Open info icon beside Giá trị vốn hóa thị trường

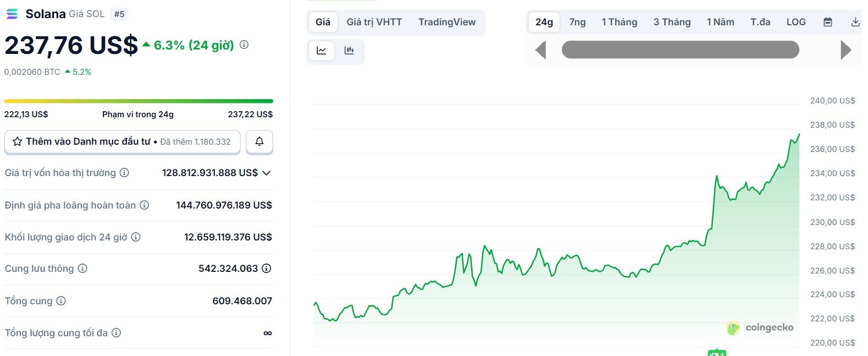pyautogui.click(x=124, y=173)
